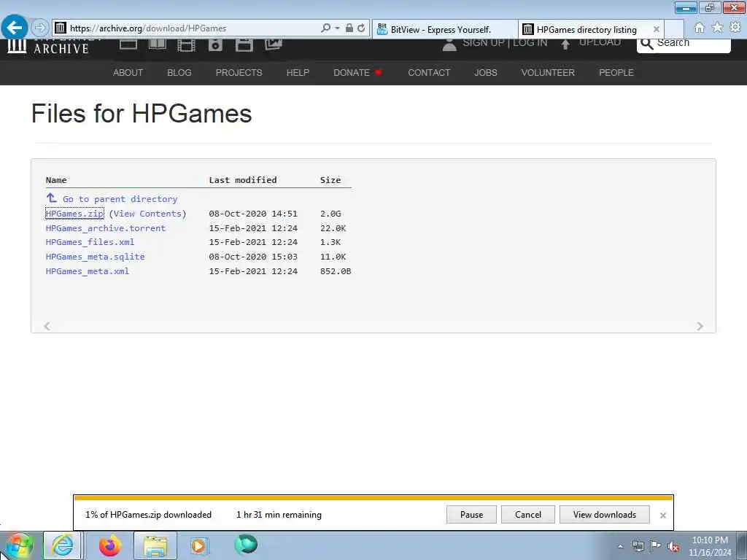Open the Texts book icon in header
The image size is (747, 560).
point(158,44)
